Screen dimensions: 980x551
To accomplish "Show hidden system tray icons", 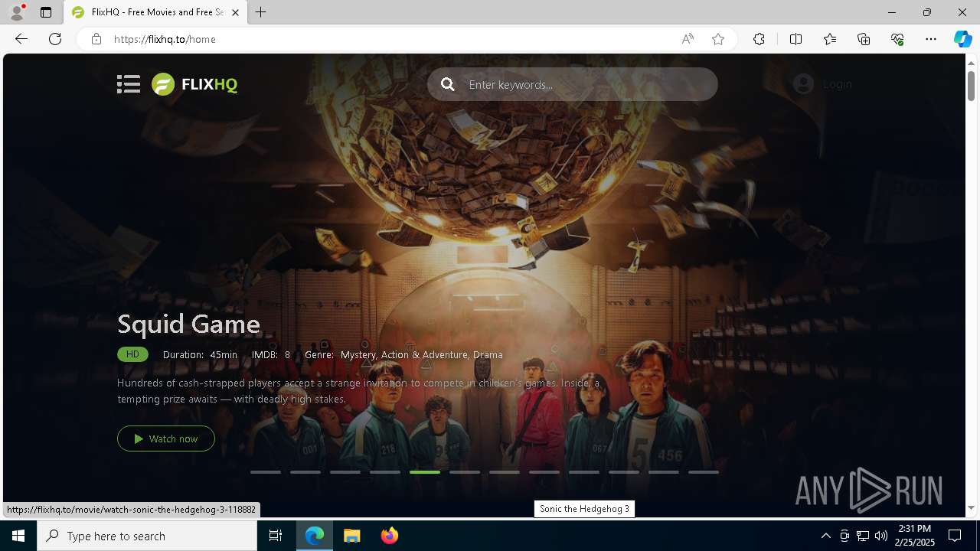I will pos(825,536).
